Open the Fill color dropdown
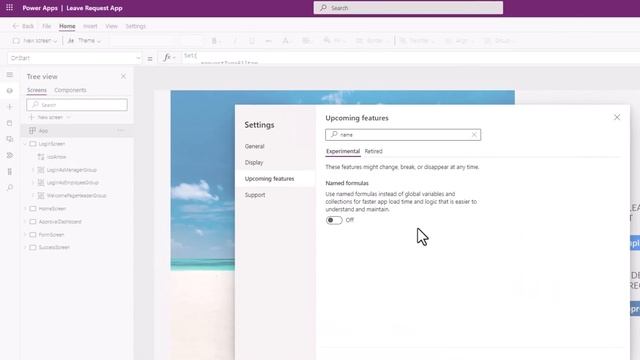This screenshot has width=640, height=360. [x=334, y=41]
